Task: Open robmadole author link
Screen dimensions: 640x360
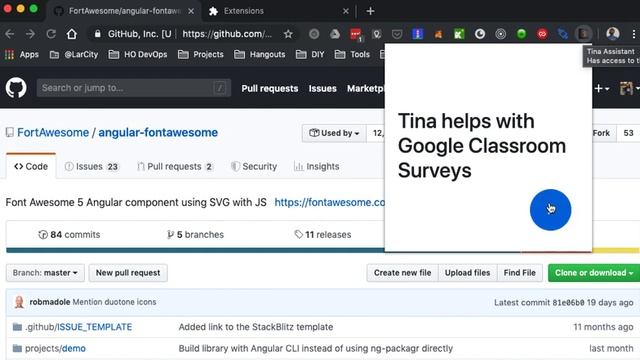Action: point(50,302)
